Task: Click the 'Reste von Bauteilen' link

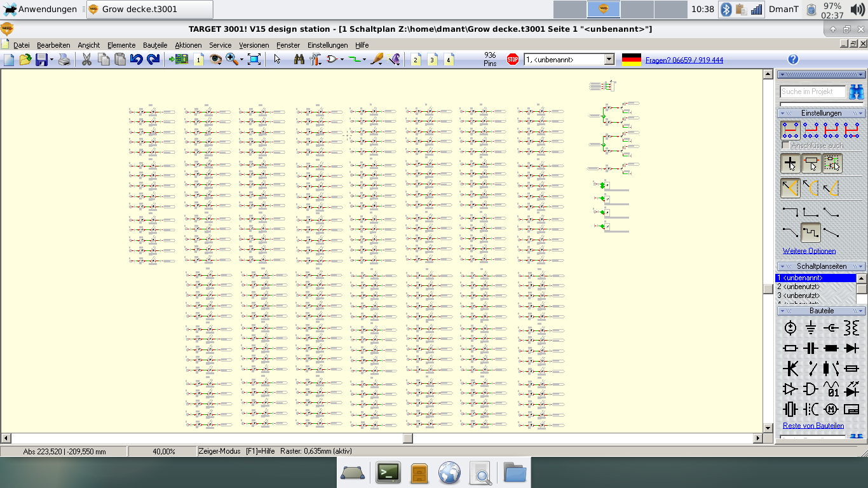Action: (813, 426)
